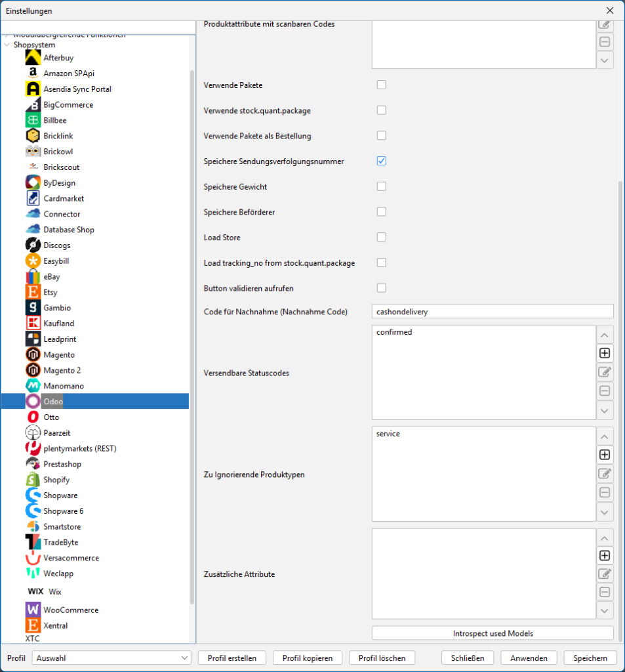This screenshot has height=672, width=625.
Task: Uncheck Speichere Sendungsverfolgungsnummer
Action: click(x=381, y=161)
